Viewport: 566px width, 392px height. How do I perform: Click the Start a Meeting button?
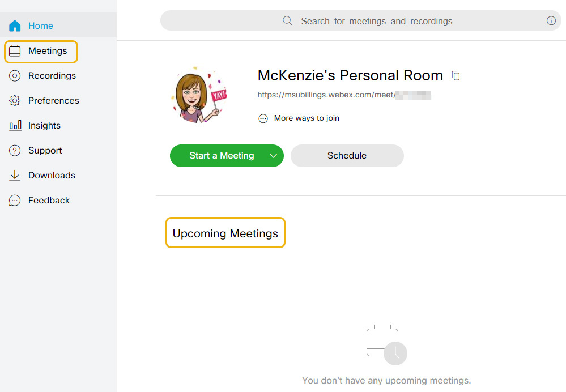pyautogui.click(x=222, y=156)
